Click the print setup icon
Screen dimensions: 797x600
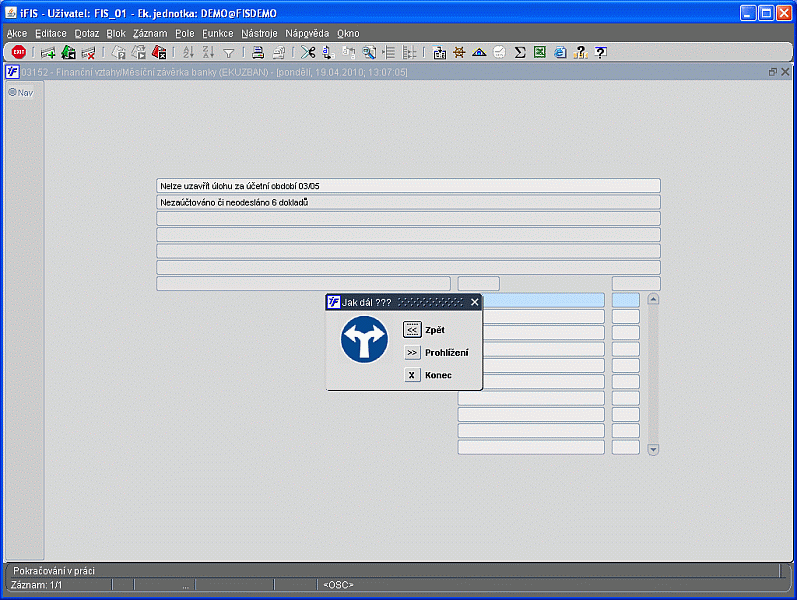(x=279, y=52)
